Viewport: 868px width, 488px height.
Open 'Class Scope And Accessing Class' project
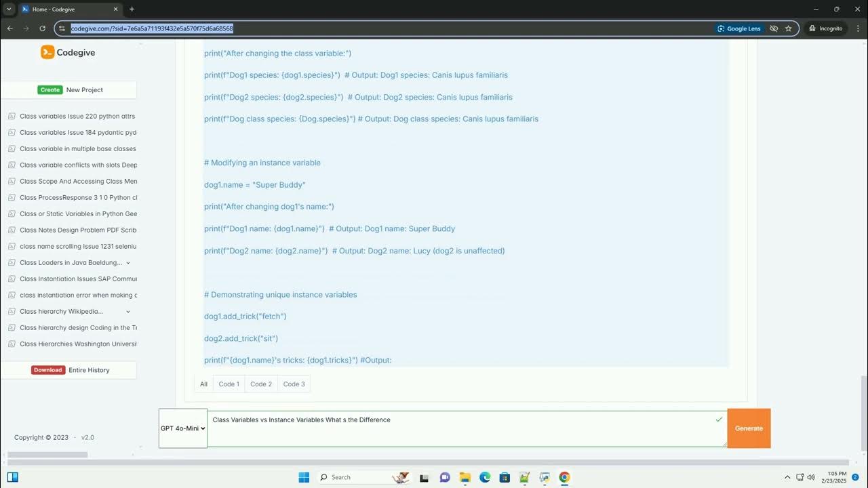(78, 181)
